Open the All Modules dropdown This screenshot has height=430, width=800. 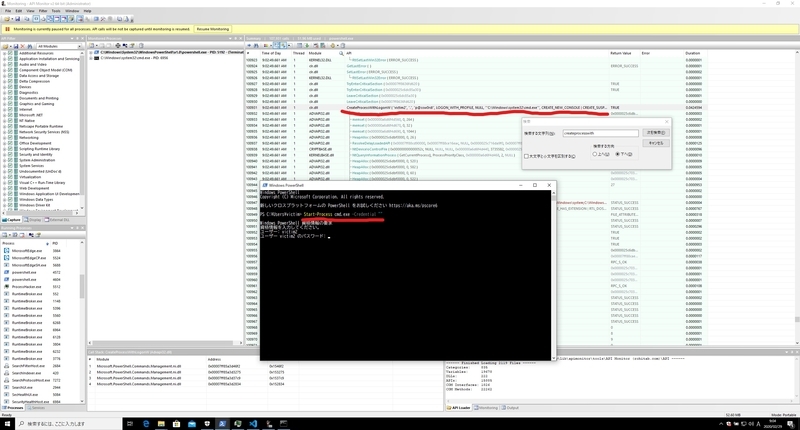point(59,46)
